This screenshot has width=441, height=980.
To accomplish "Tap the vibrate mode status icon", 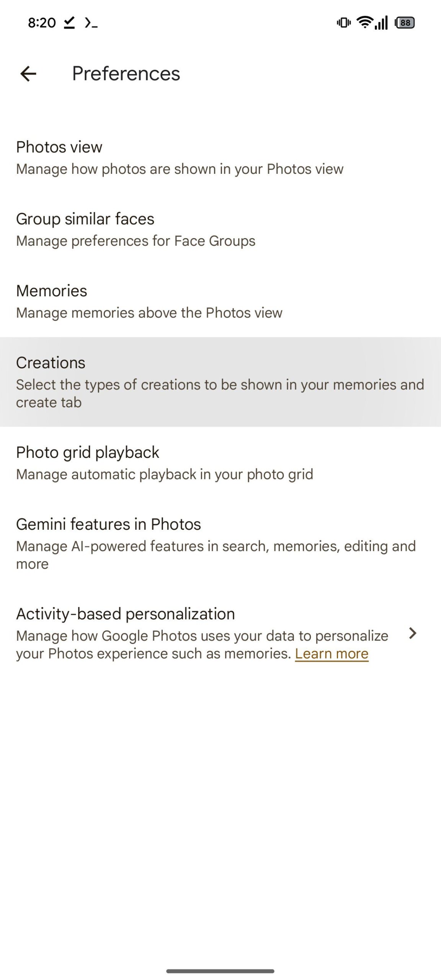I will [343, 23].
